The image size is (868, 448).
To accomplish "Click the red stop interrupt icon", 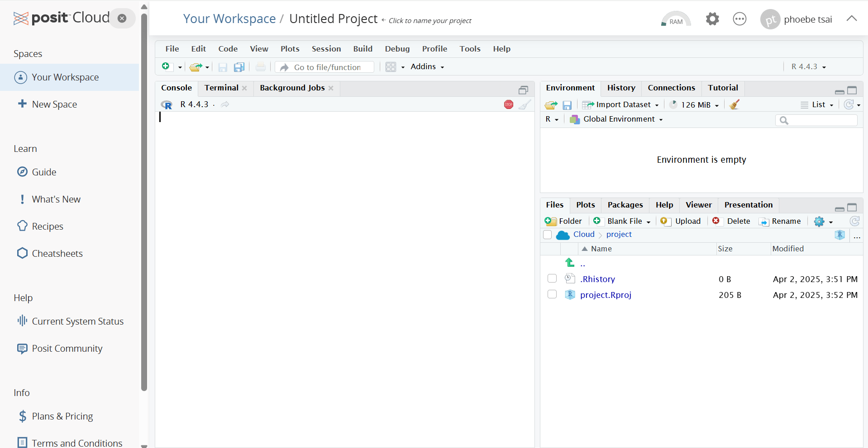I will click(x=509, y=104).
